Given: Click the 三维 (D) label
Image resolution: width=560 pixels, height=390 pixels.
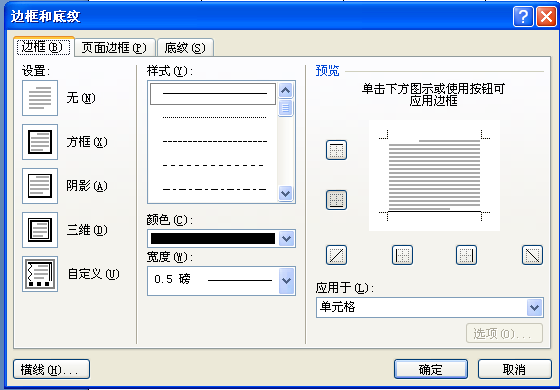Looking at the screenshot, I should coord(86,230).
